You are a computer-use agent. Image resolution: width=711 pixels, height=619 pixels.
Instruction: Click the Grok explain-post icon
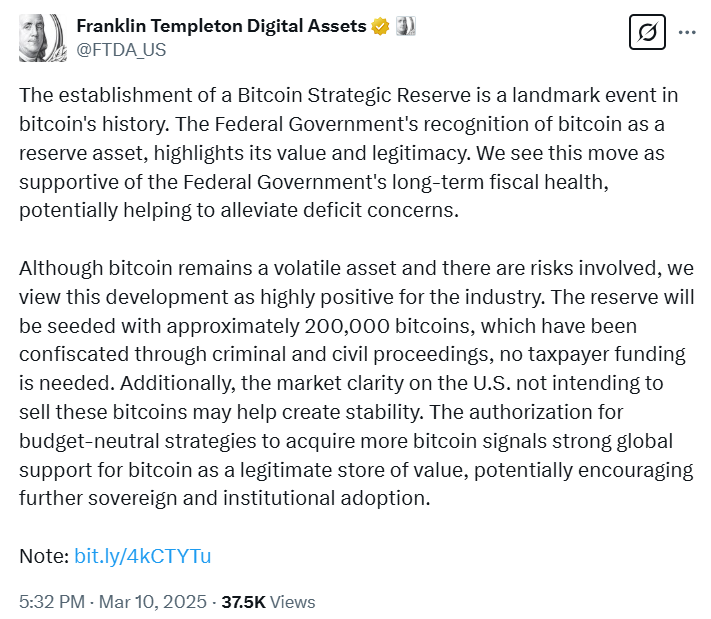coord(647,33)
